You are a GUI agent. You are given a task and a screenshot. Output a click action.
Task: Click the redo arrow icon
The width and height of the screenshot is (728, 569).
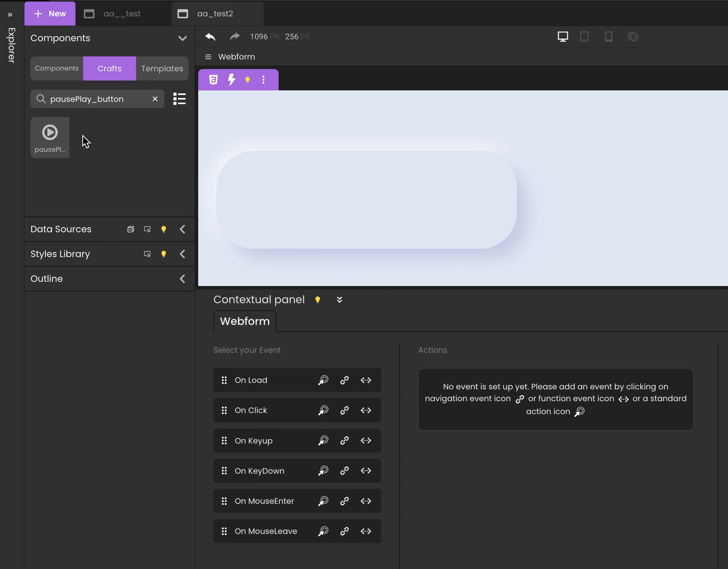[234, 37]
